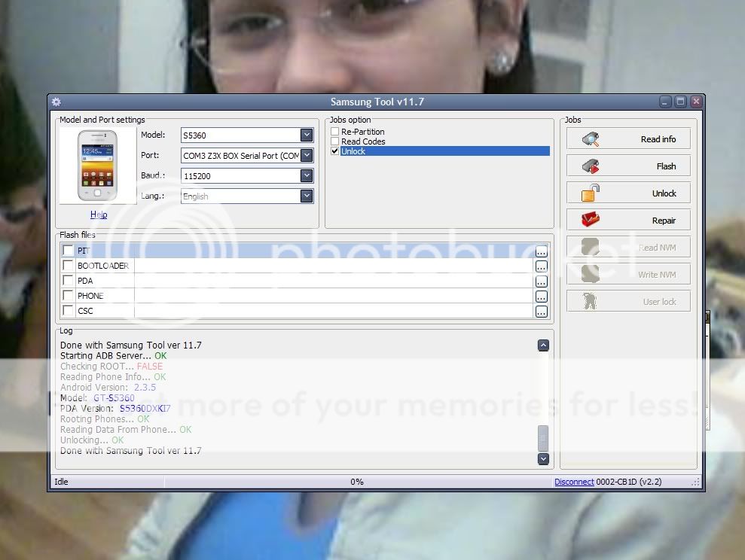Check the Read Codes option
Viewport: 745px width, 560px height.
click(x=334, y=141)
